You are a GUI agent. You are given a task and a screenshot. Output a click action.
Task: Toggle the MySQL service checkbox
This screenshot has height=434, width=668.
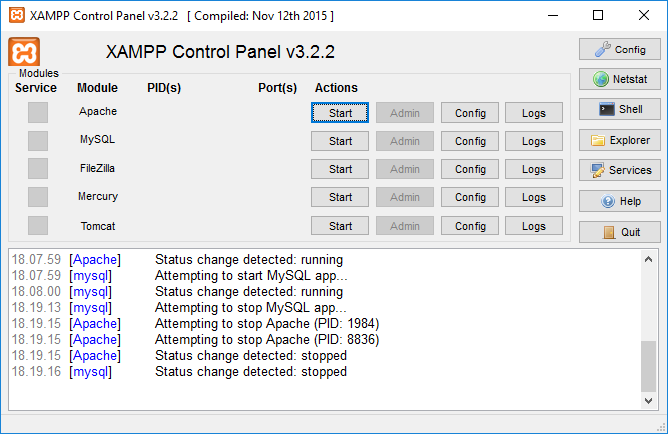click(x=38, y=141)
